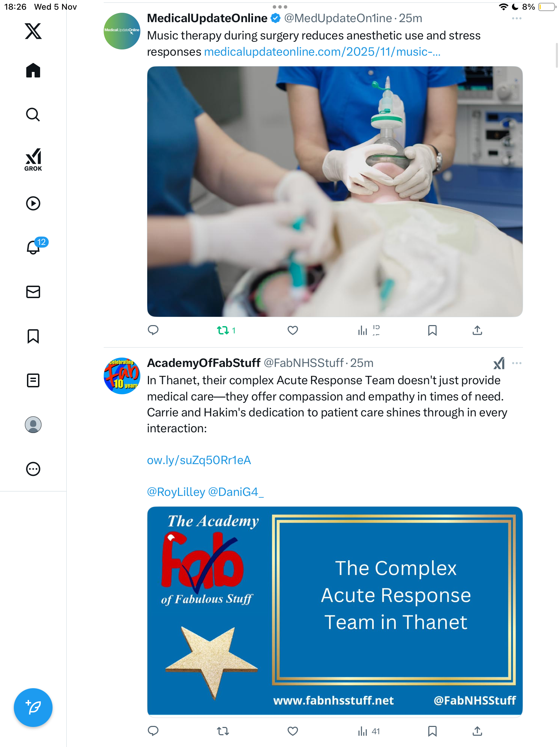560x747 pixels.
Task: Open the medicalupdateonline.com article link
Action: 322,52
